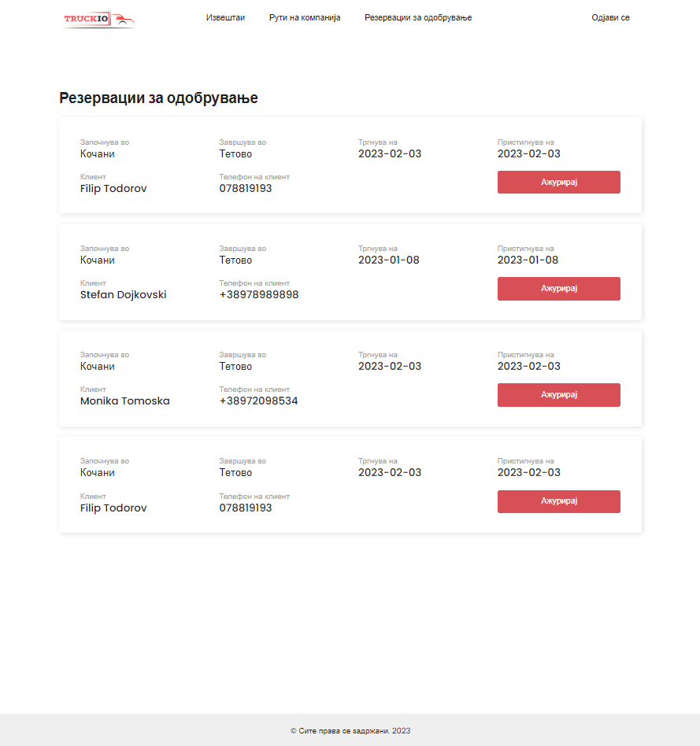This screenshot has width=700, height=746.
Task: Click the Пристигнува на date 2023-01-08
Action: tap(528, 260)
